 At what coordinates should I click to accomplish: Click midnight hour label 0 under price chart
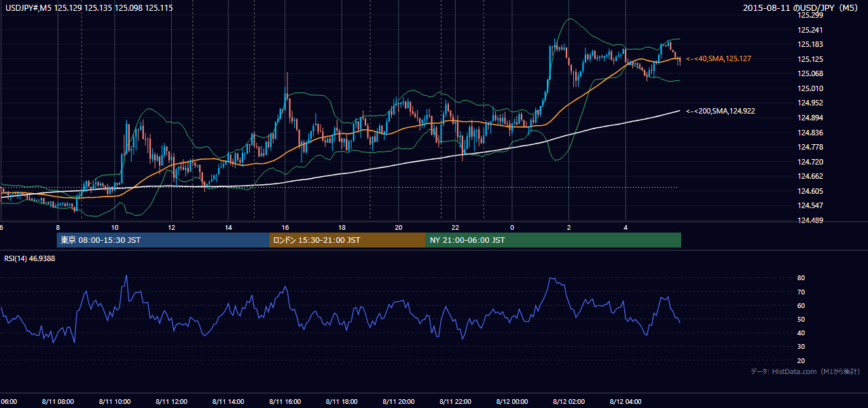512,228
